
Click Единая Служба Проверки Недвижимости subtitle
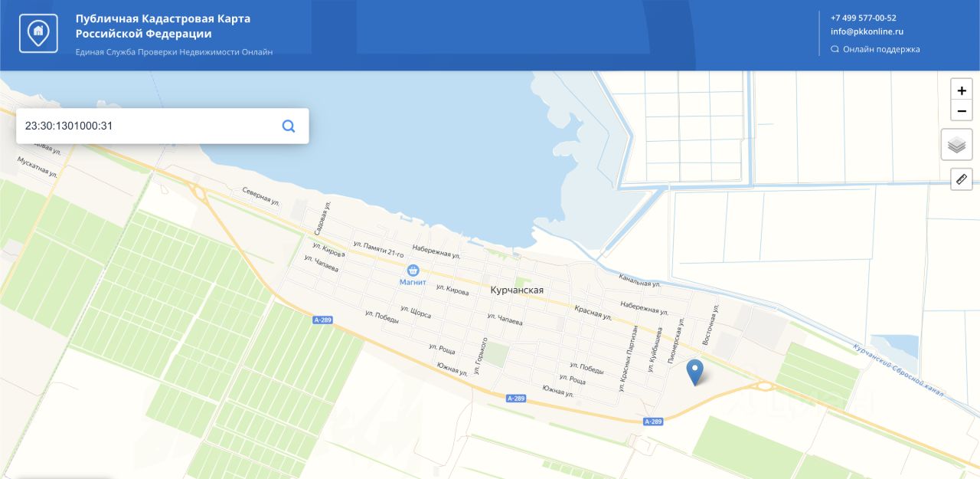click(174, 52)
